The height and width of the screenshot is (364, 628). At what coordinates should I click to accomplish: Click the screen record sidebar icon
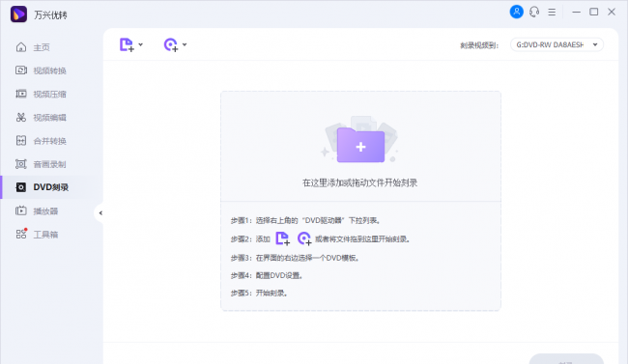(21, 164)
